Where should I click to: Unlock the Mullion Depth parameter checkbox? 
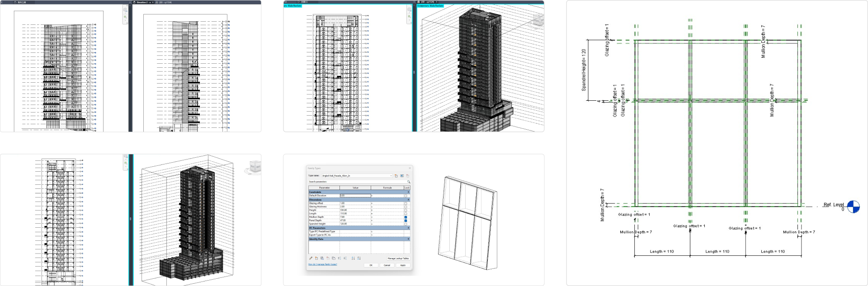pyautogui.click(x=406, y=217)
